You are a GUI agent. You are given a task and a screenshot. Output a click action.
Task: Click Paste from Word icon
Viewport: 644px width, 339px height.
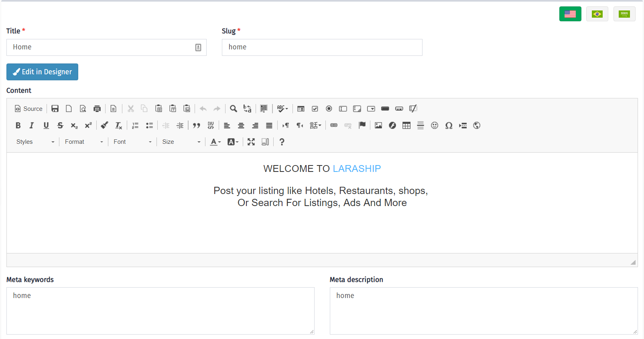[x=187, y=109]
